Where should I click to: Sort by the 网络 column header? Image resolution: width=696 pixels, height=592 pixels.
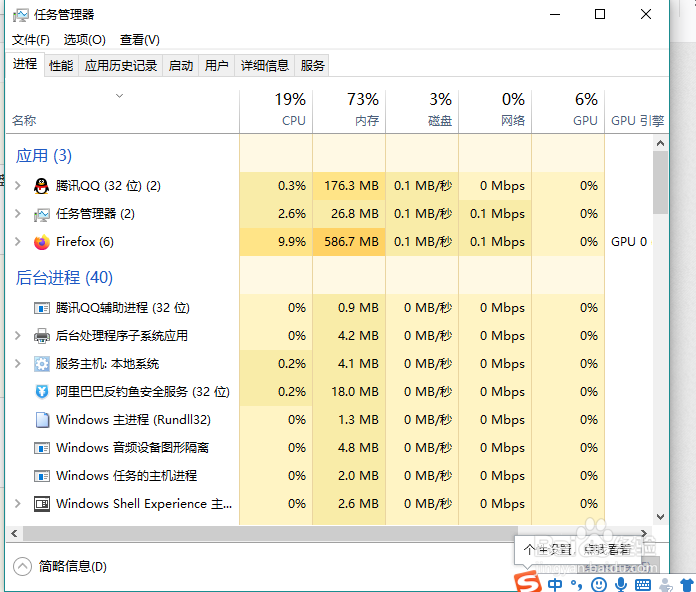pyautogui.click(x=495, y=111)
